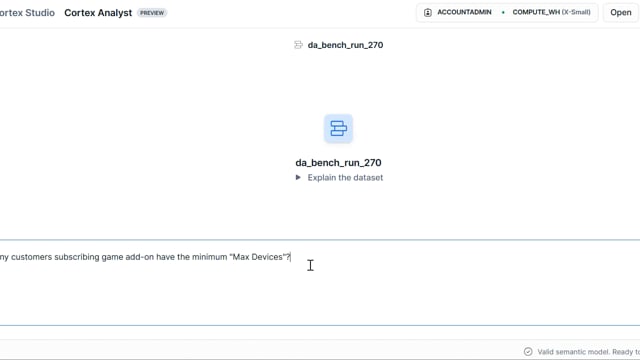Click the small semantic model icon in header
Image resolution: width=640 pixels, height=360 pixels.
[x=298, y=45]
